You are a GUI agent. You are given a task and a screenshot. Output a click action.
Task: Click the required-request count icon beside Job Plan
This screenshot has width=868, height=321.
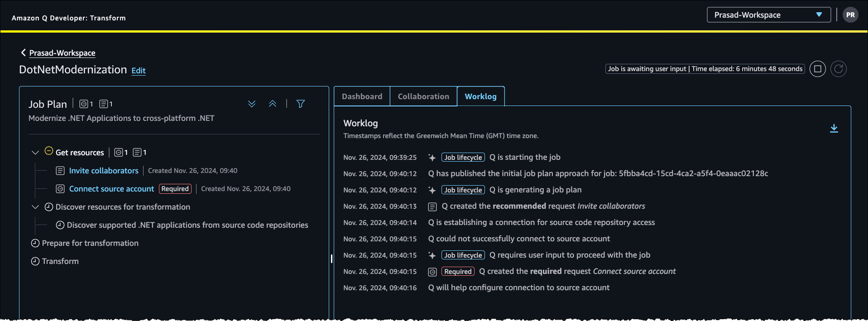point(83,104)
